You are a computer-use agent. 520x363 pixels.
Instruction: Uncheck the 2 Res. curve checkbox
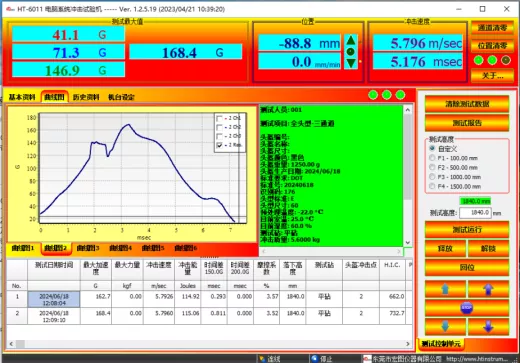tap(219, 145)
